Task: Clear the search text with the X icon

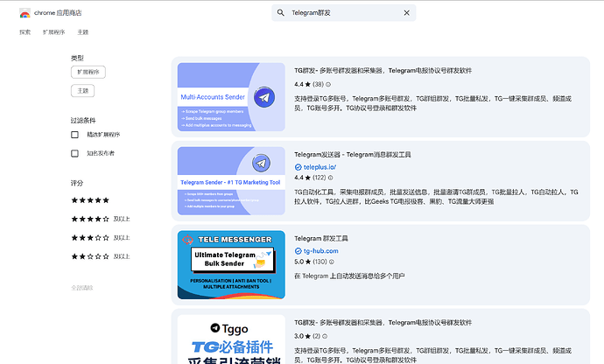Action: click(x=406, y=13)
